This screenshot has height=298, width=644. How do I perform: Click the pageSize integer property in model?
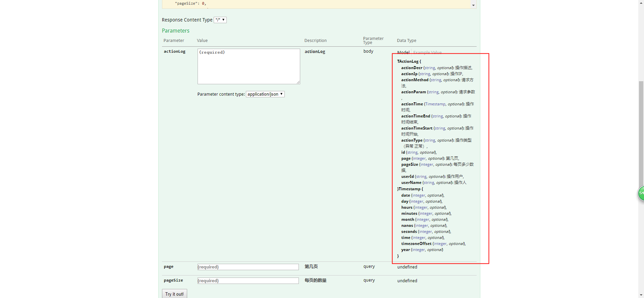pos(410,164)
